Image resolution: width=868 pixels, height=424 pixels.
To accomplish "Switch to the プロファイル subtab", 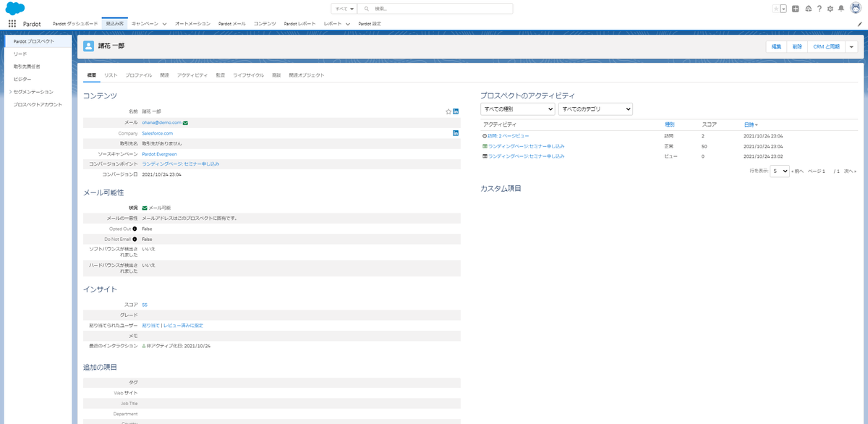I will pos(139,75).
